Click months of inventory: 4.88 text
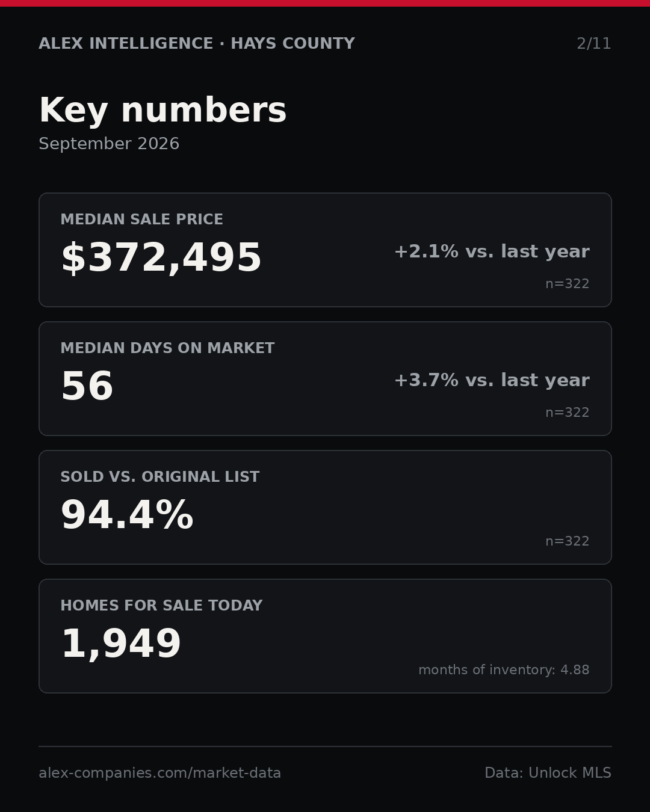Viewport: 650px width, 812px height. 504,670
